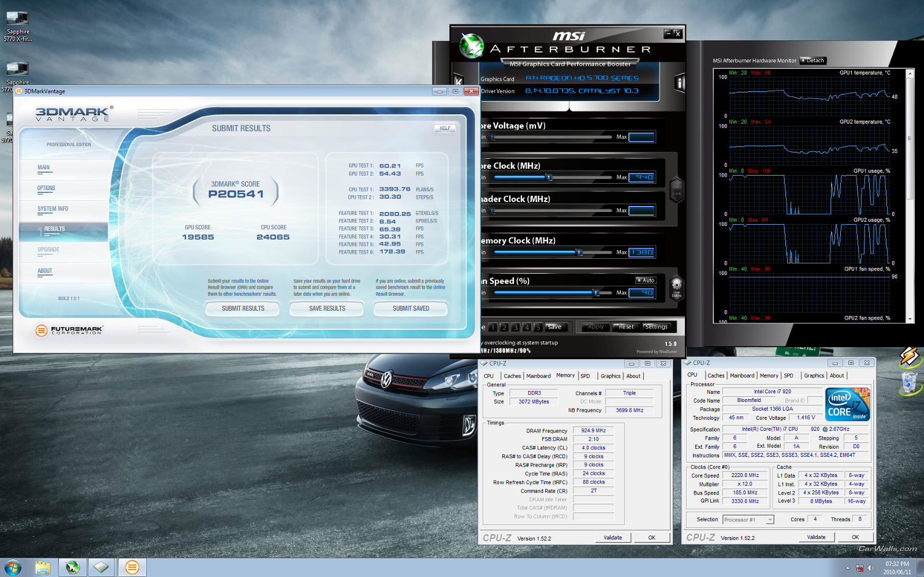Click the CPU-Z taskbar icon
Viewport: 924px width, 577px height.
(x=102, y=567)
